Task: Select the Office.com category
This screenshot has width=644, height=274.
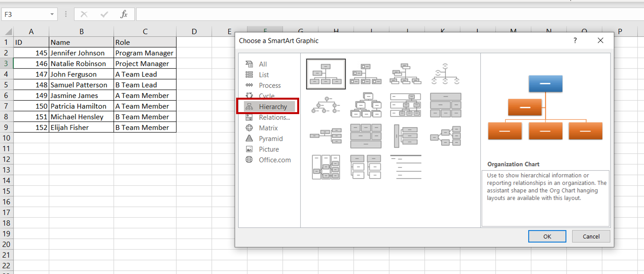Action: tap(275, 160)
